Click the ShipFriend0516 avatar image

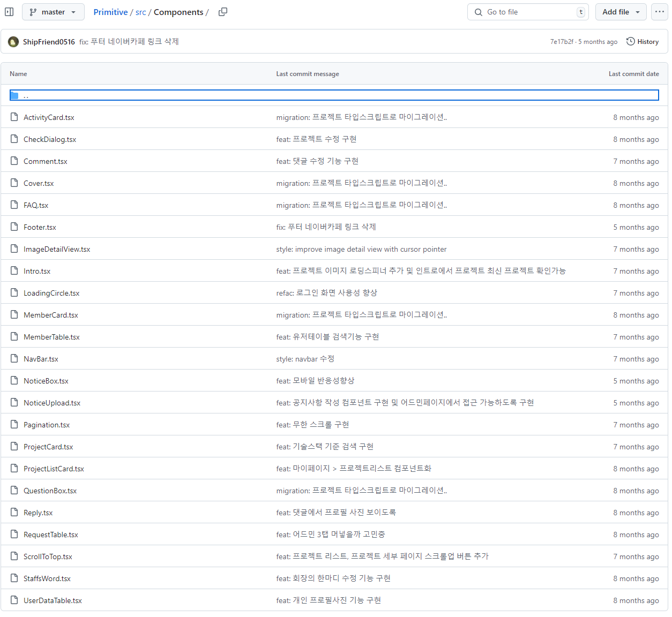pos(13,42)
